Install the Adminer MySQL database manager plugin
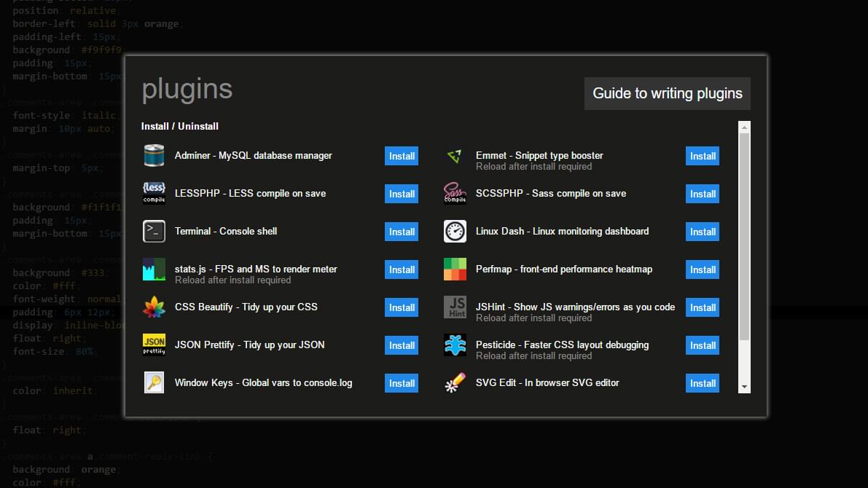Screen dimensions: 868x488 coord(402,156)
